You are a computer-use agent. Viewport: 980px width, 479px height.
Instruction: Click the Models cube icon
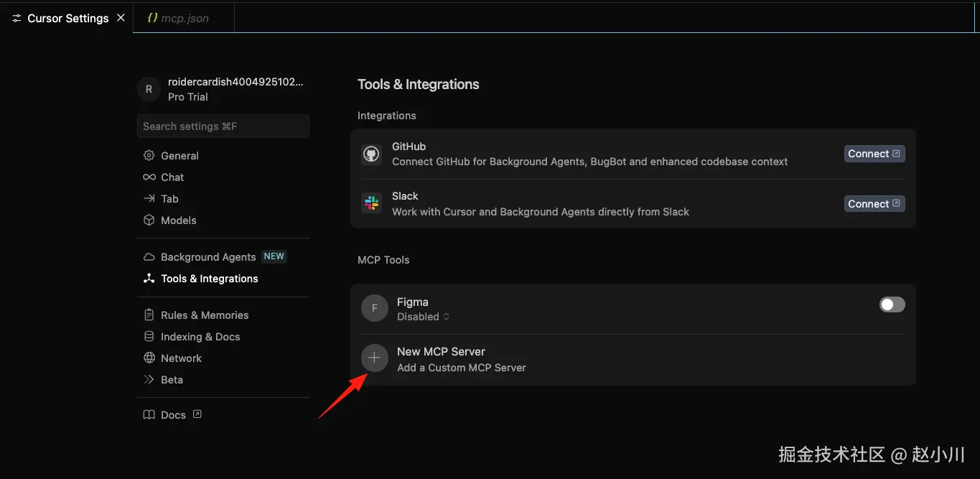pyautogui.click(x=149, y=220)
